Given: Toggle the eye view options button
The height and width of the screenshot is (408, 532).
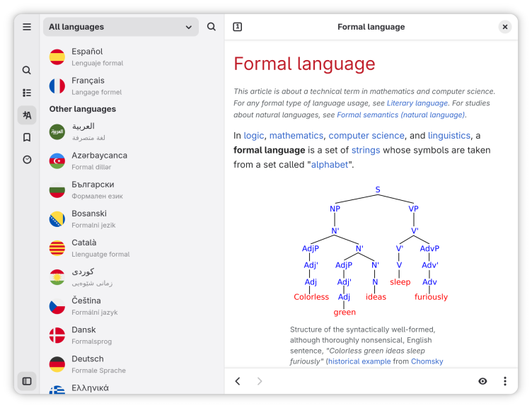Looking at the screenshot, I should point(482,381).
